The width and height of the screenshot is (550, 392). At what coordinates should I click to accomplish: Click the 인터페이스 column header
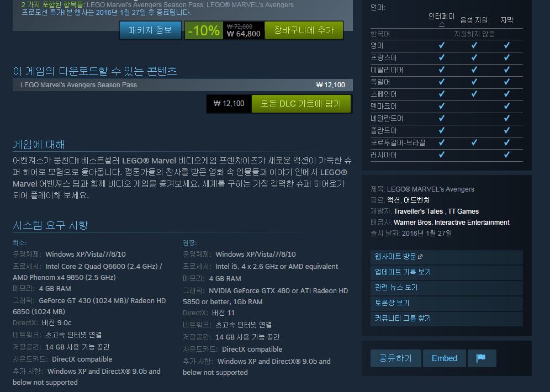click(442, 20)
